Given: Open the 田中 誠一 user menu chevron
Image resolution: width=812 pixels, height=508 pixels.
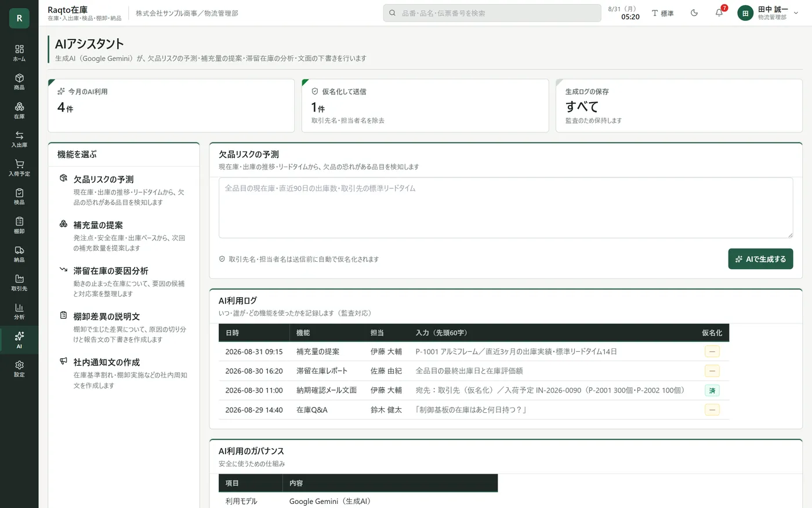Looking at the screenshot, I should pyautogui.click(x=796, y=13).
